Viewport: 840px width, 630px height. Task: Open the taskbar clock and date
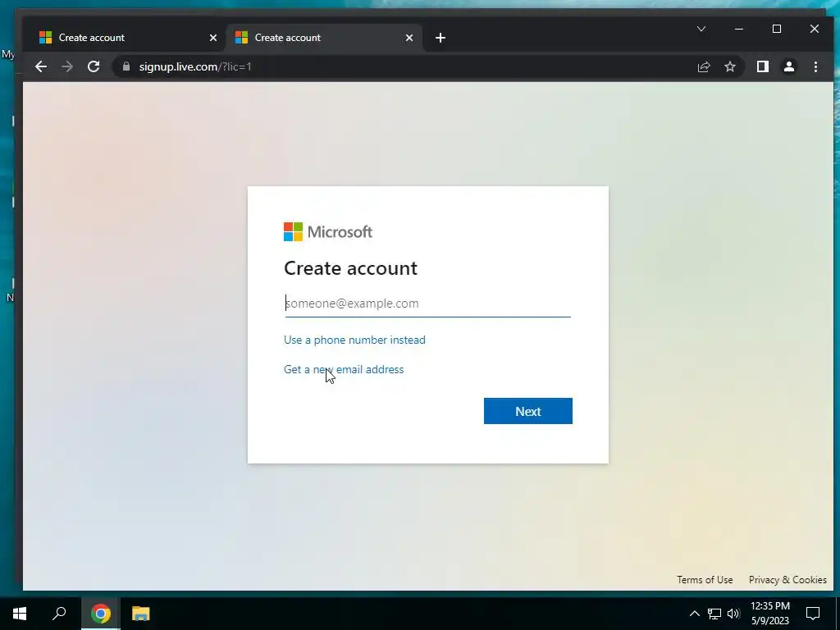click(x=769, y=614)
